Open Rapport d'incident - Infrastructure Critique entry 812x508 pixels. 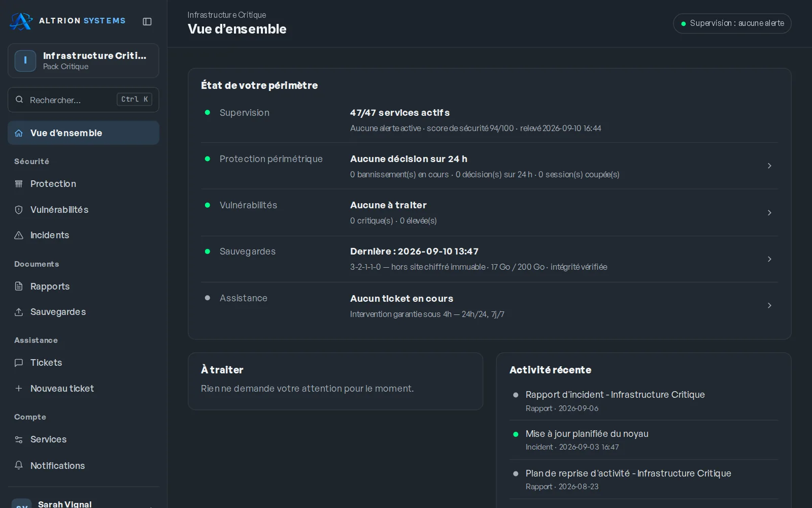pos(644,401)
